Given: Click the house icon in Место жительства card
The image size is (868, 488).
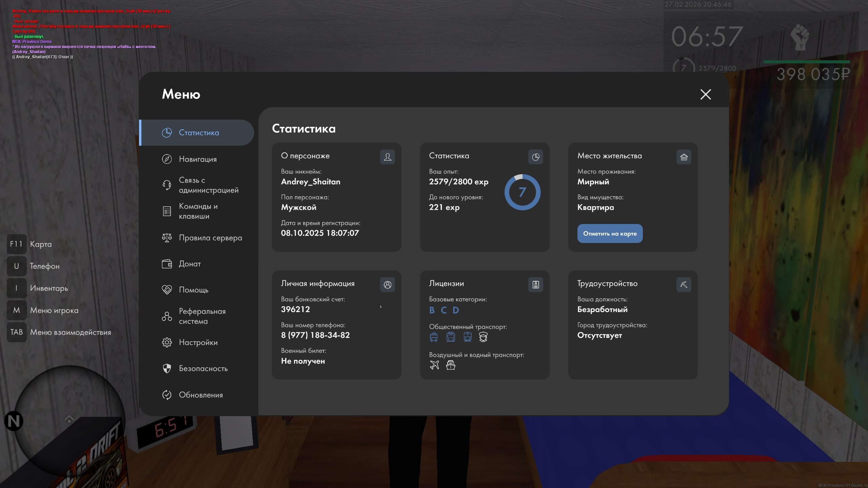Looking at the screenshot, I should pos(684,157).
